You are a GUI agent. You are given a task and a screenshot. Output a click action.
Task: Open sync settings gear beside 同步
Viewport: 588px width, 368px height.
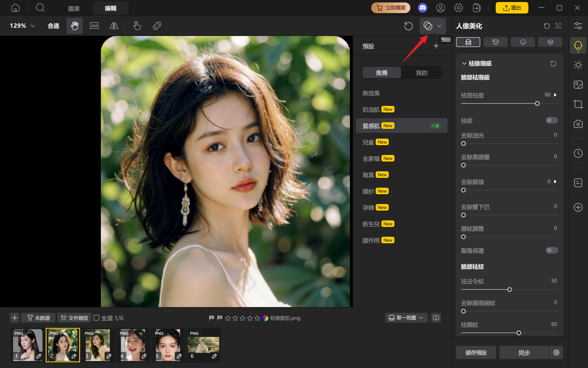(556, 352)
